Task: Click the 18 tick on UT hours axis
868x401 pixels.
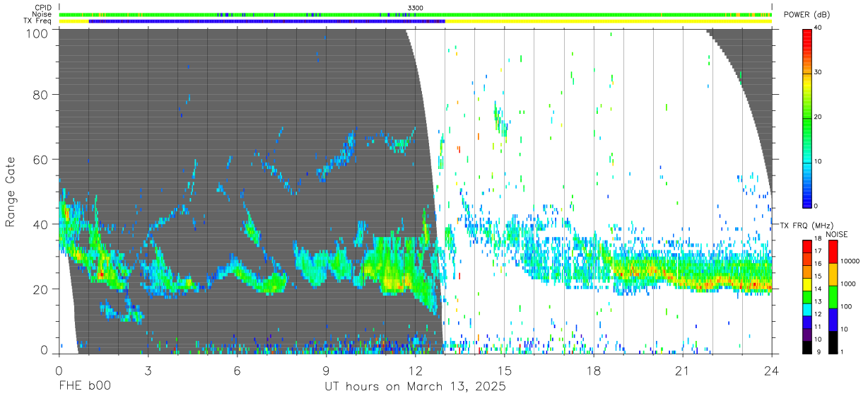Action: pyautogui.click(x=594, y=371)
